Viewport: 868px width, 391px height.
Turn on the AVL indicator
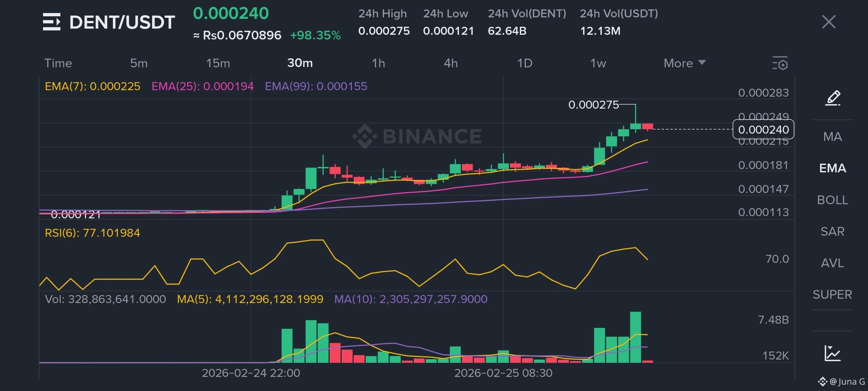coord(833,263)
